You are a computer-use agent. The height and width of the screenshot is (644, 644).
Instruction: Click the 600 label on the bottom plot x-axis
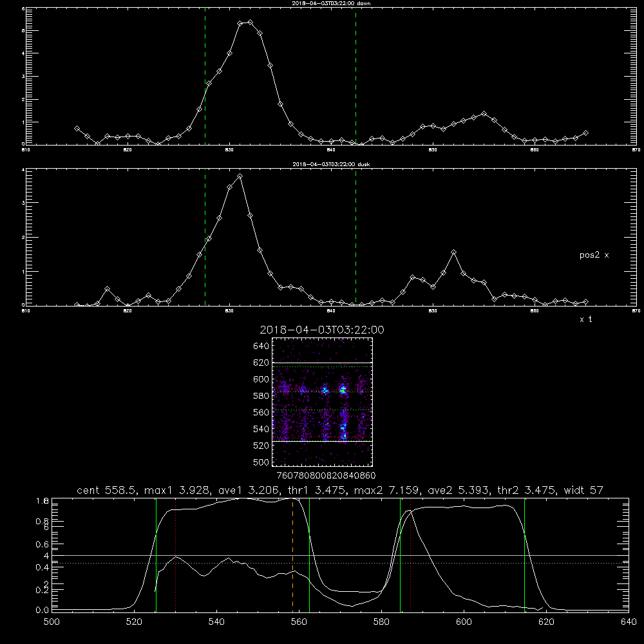464,622
